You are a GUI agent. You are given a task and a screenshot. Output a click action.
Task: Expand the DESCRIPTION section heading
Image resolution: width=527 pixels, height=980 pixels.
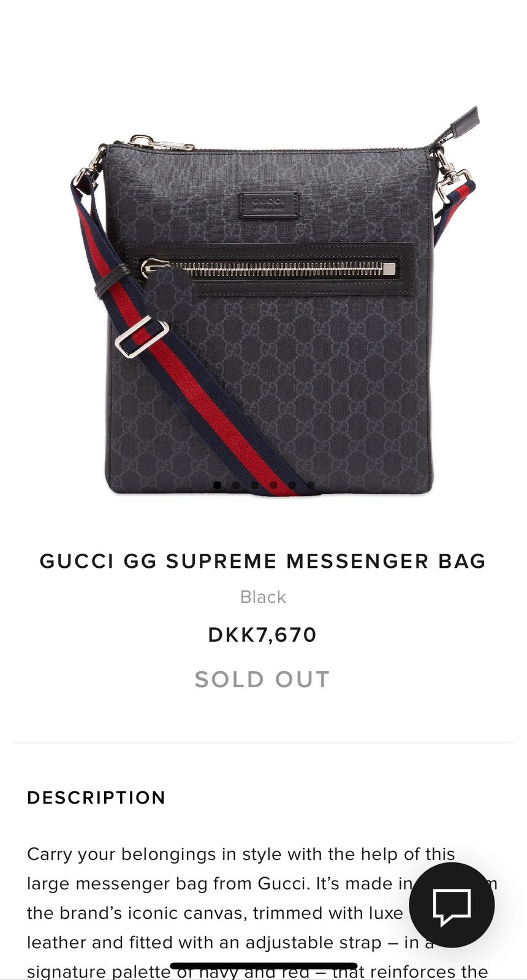(97, 797)
